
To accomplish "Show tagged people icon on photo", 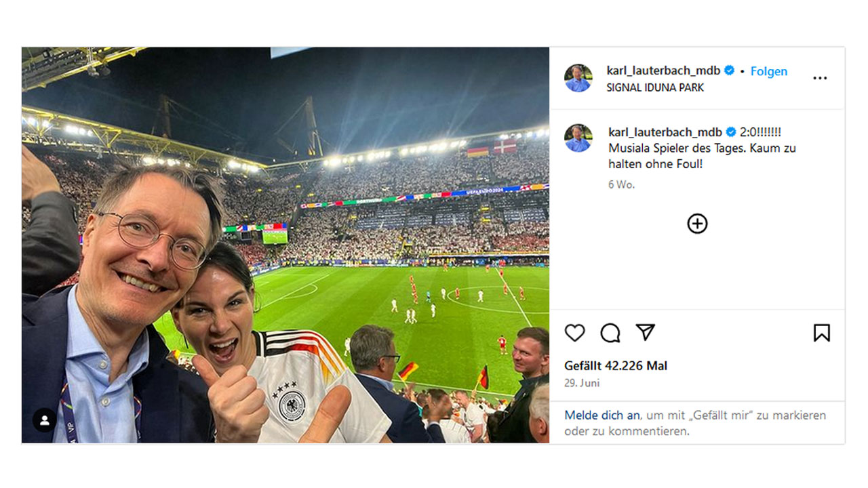I will [x=45, y=420].
